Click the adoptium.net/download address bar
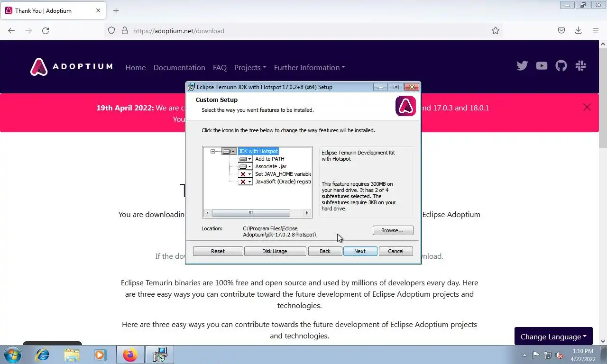This screenshot has width=607, height=364. tap(303, 30)
